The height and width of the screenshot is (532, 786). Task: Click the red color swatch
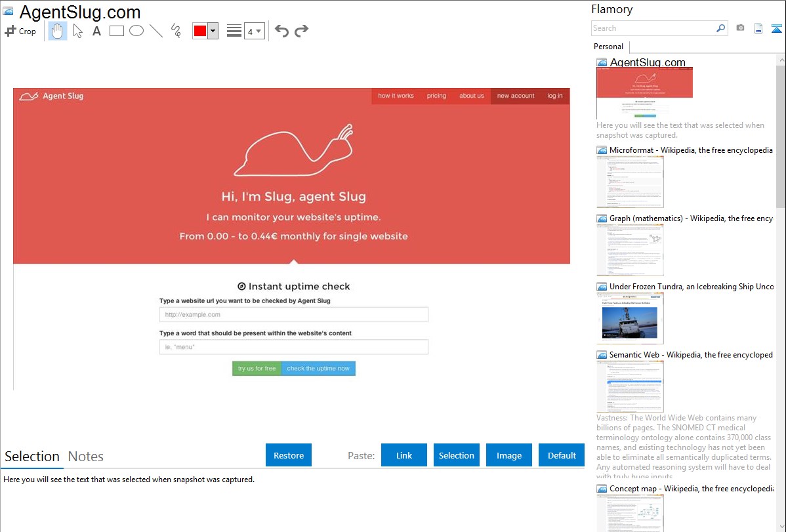point(200,31)
